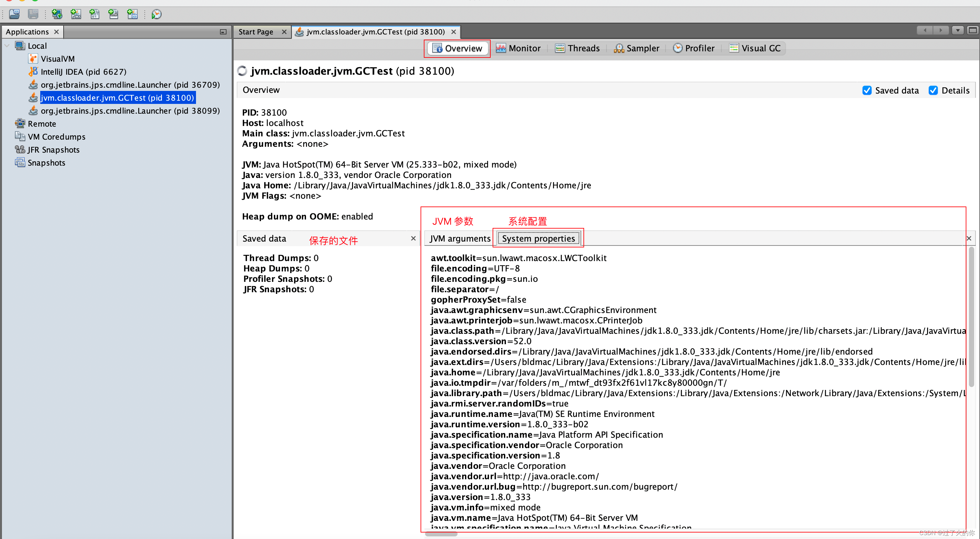Minimize the Applications panel
Screen dimensions: 980x539
(223, 32)
